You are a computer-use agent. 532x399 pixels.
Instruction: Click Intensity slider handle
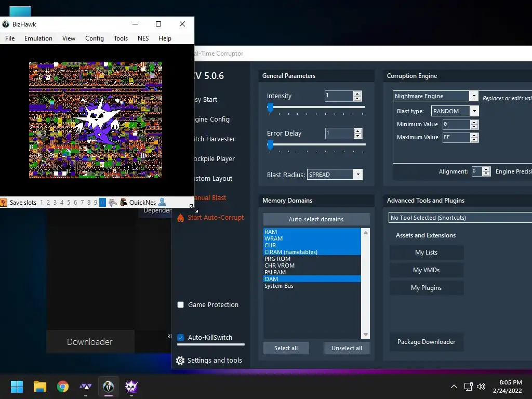coord(270,108)
